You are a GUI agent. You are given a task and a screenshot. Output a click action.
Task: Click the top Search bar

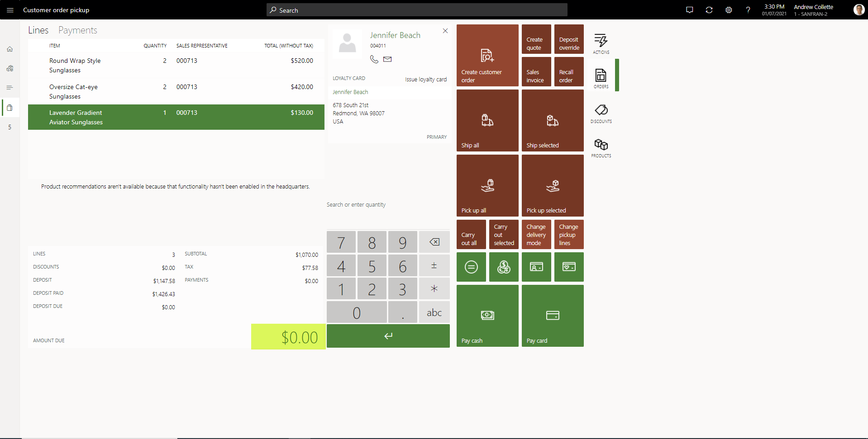(417, 10)
